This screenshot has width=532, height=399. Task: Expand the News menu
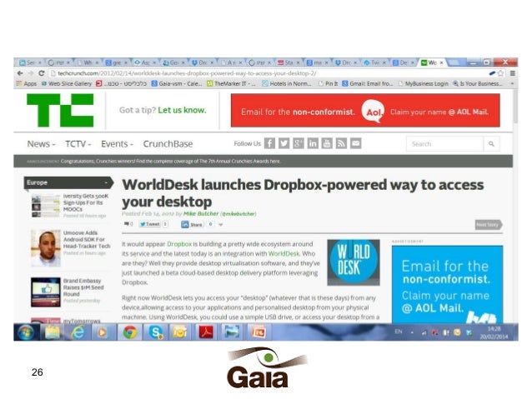point(41,144)
